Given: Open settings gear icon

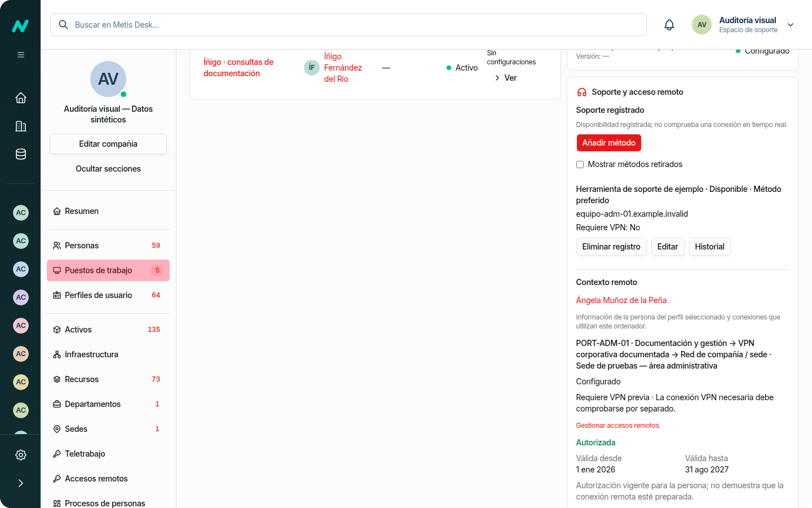Looking at the screenshot, I should click(21, 455).
